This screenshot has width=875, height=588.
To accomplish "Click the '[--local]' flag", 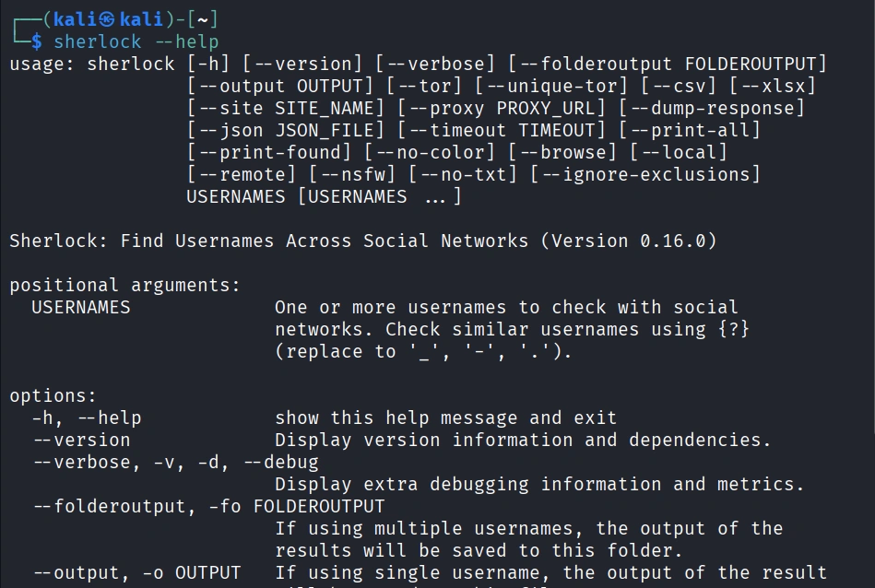I will [x=679, y=153].
